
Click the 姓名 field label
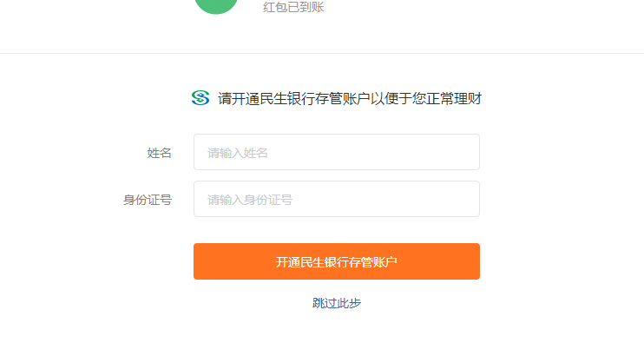[x=160, y=153]
